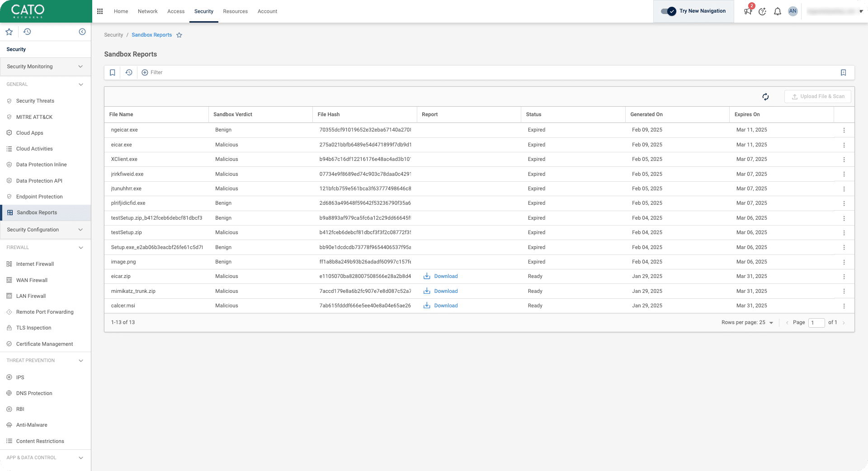Open the announcements megaphone icon

(748, 11)
